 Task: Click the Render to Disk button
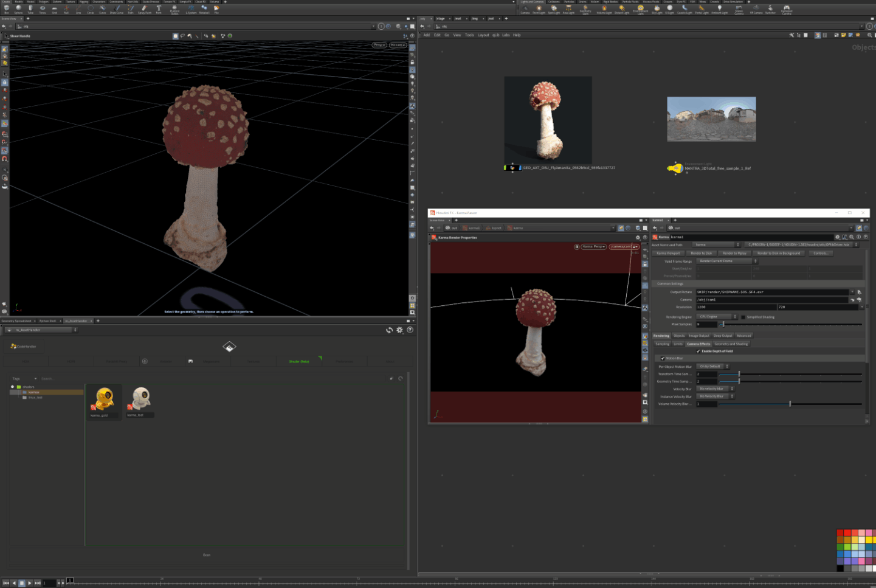point(701,254)
